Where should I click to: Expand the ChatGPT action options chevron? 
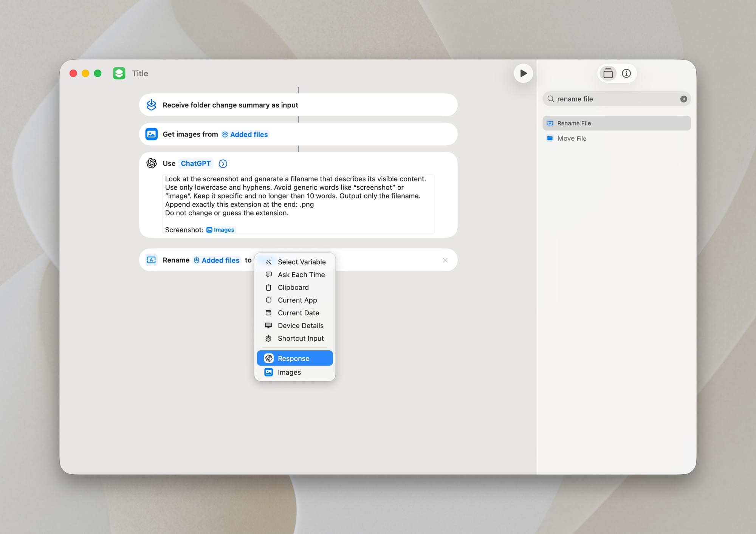pos(223,164)
